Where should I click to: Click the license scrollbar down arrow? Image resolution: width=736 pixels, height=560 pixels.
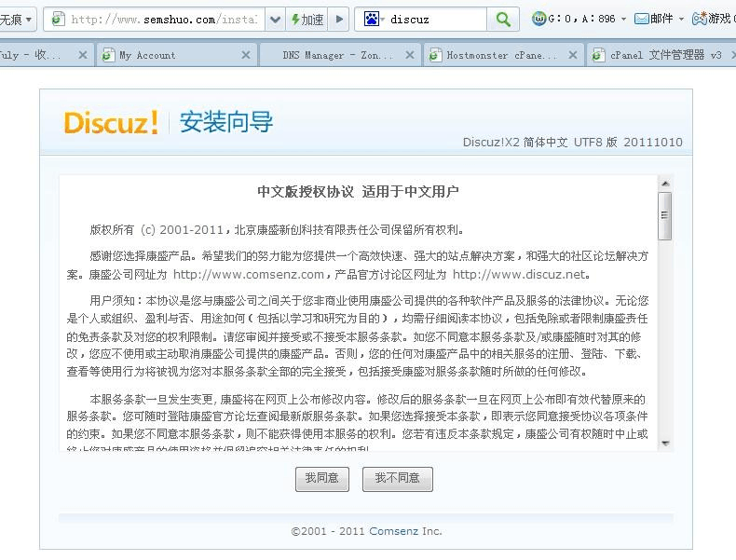(x=665, y=444)
